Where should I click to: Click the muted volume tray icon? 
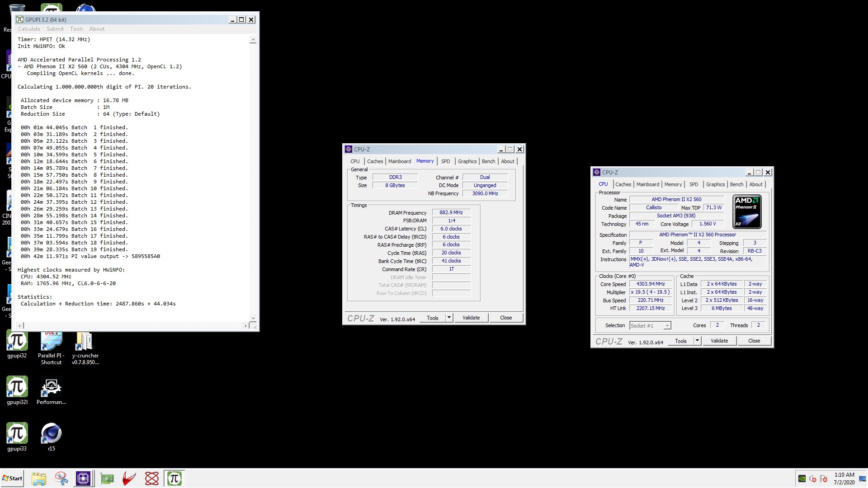(813, 479)
